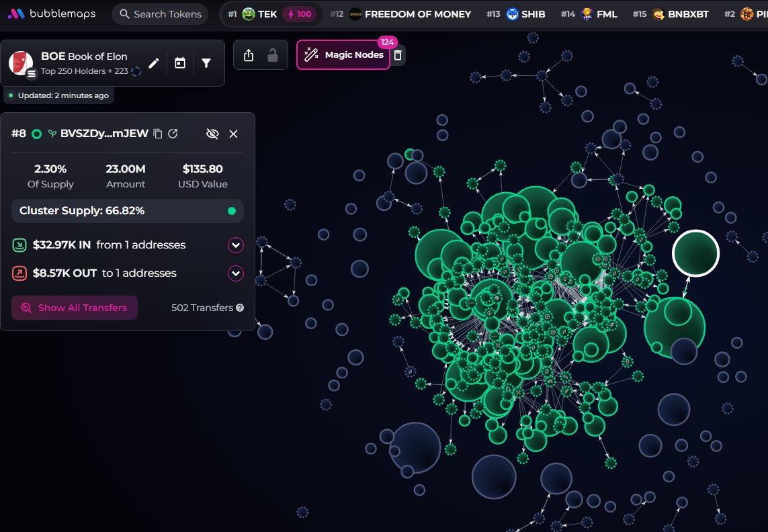Image resolution: width=768 pixels, height=532 pixels.
Task: Expand the $32.97K IN transfers
Action: pos(236,245)
